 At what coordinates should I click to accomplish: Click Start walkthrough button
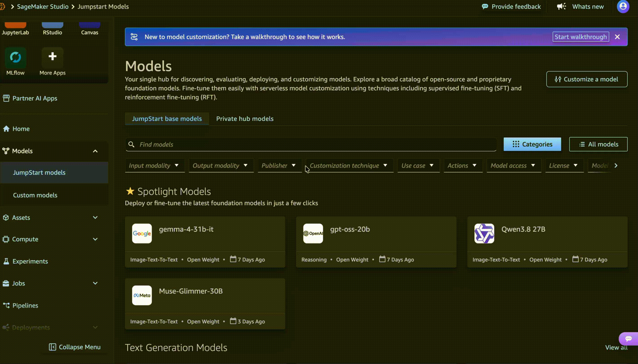(x=580, y=37)
